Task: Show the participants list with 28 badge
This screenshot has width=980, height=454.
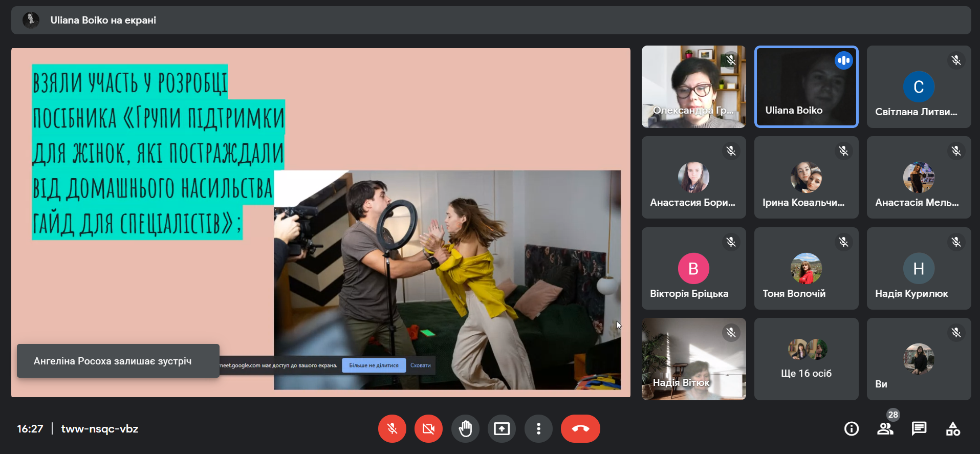Action: pyautogui.click(x=885, y=428)
